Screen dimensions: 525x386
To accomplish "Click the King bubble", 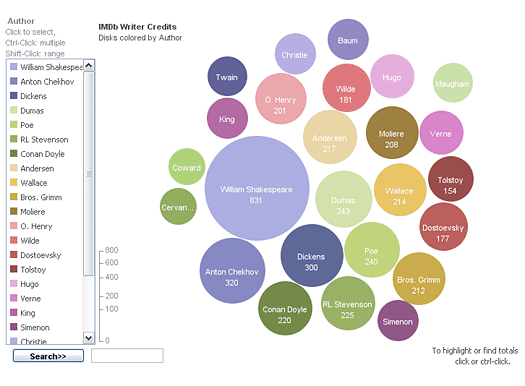I will click(227, 118).
